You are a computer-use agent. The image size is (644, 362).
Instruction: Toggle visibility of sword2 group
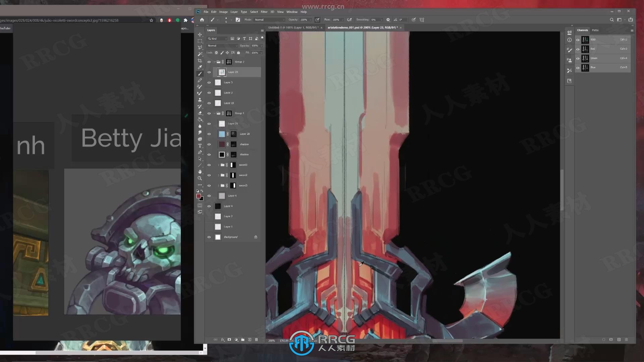click(x=209, y=175)
